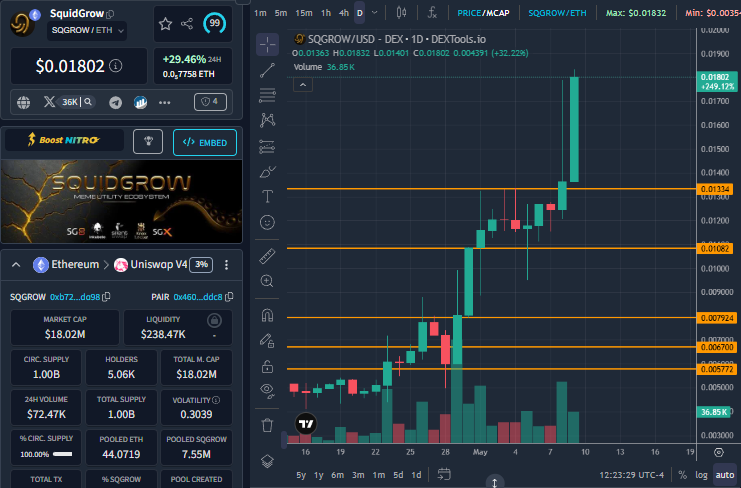Hide all drawings with eye icon
This screenshot has width=741, height=488.
tap(267, 391)
